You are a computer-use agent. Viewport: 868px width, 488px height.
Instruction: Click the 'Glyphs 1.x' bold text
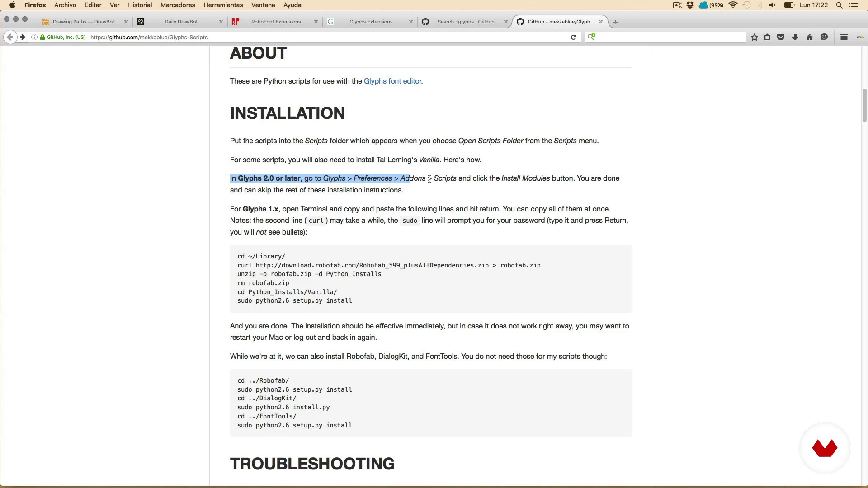tap(260, 209)
